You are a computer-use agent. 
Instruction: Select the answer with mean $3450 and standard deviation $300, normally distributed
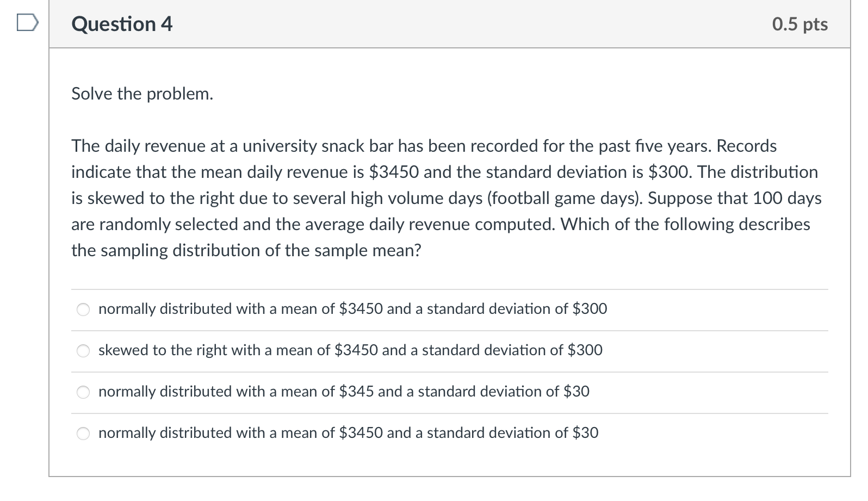coord(83,310)
